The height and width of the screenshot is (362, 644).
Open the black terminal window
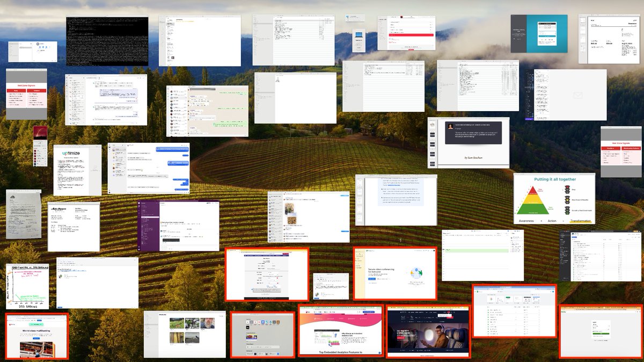[x=107, y=41]
